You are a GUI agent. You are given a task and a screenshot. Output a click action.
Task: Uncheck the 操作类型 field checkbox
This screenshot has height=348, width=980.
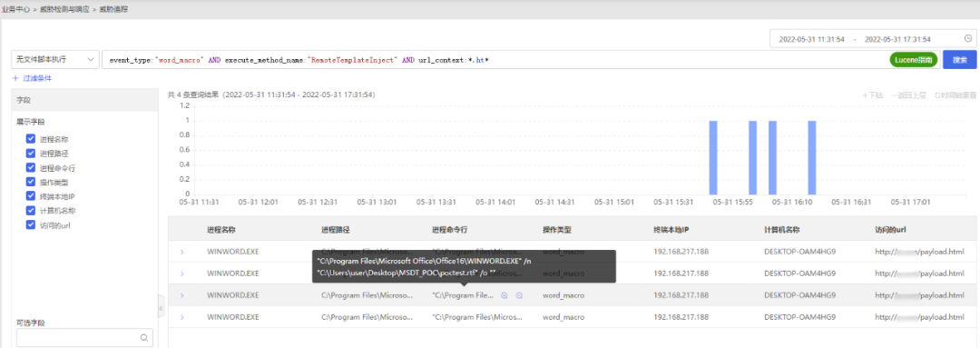30,182
